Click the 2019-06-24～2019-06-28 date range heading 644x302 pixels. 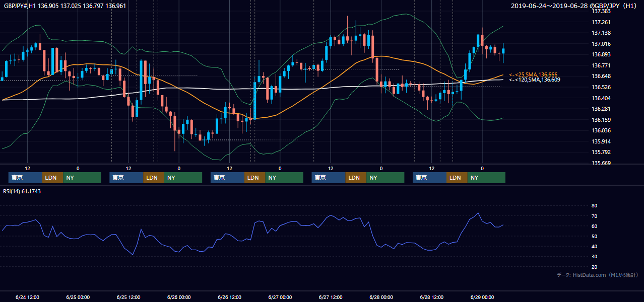tap(574, 6)
